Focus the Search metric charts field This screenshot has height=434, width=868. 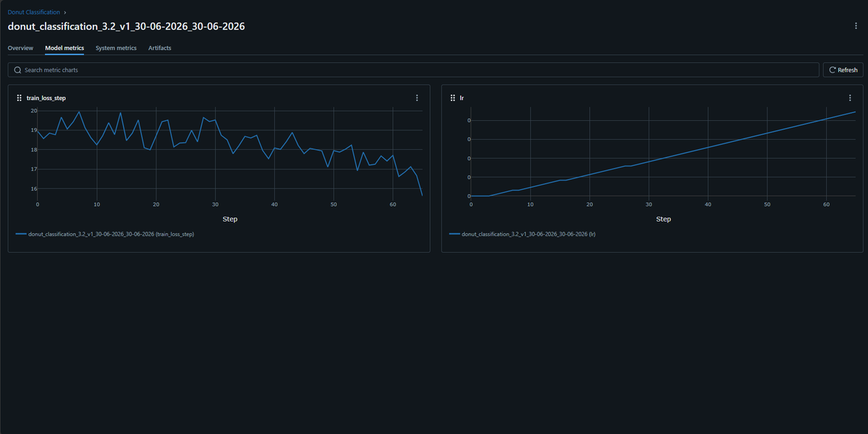[x=413, y=70]
